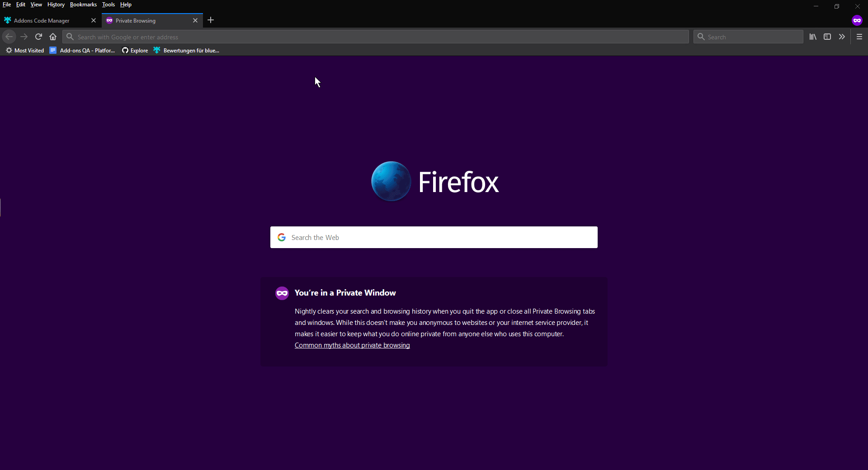Open Bewertungen für blue... bookmark
The image size is (868, 470).
[186, 50]
